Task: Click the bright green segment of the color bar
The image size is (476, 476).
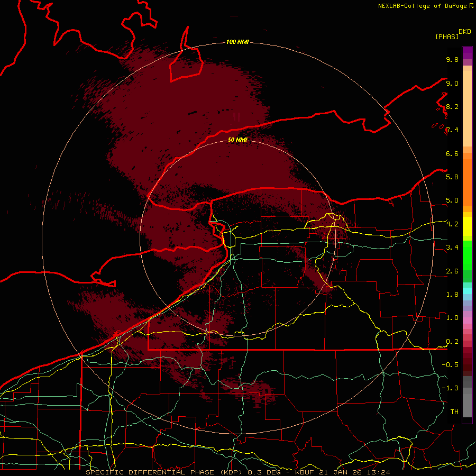Action: [467, 255]
